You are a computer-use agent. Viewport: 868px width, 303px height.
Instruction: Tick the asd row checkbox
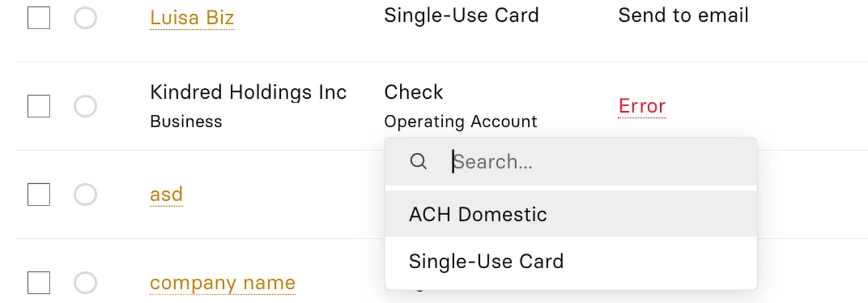[38, 194]
